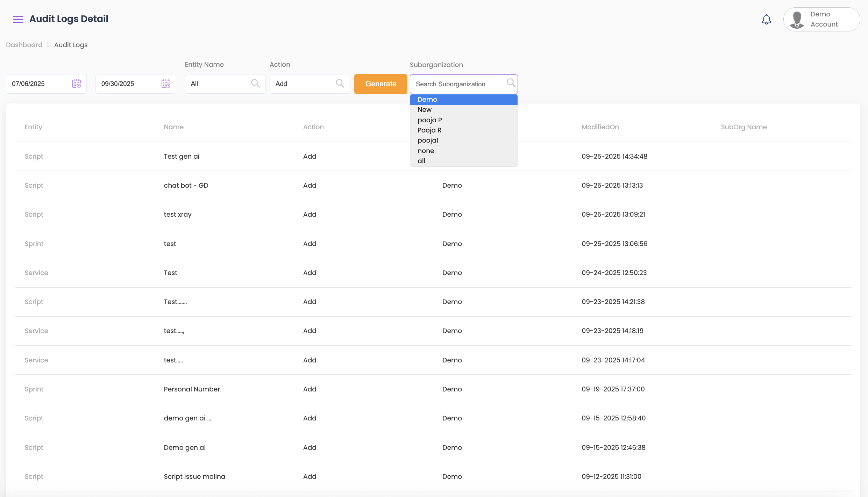
Task: Open the start date calendar picker
Action: (76, 84)
